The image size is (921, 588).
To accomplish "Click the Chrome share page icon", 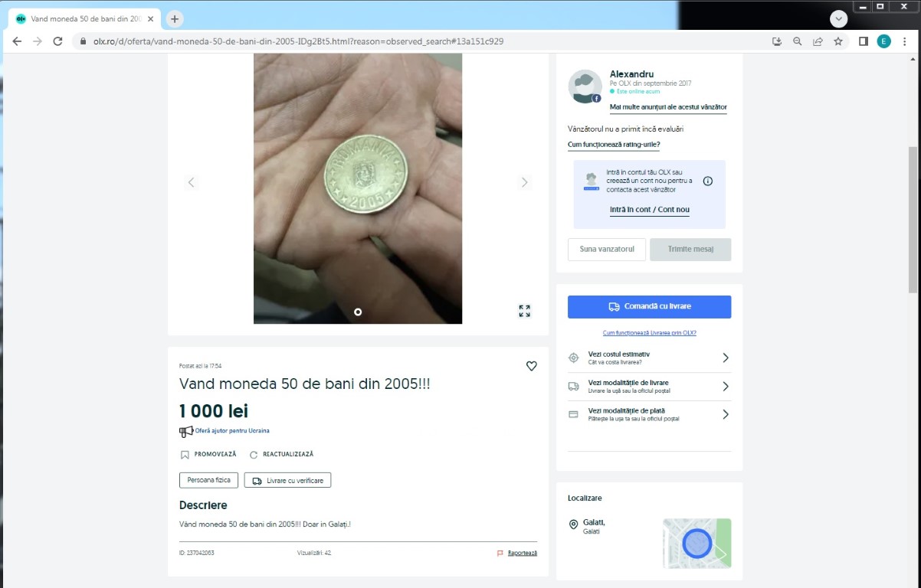I will pyautogui.click(x=818, y=41).
